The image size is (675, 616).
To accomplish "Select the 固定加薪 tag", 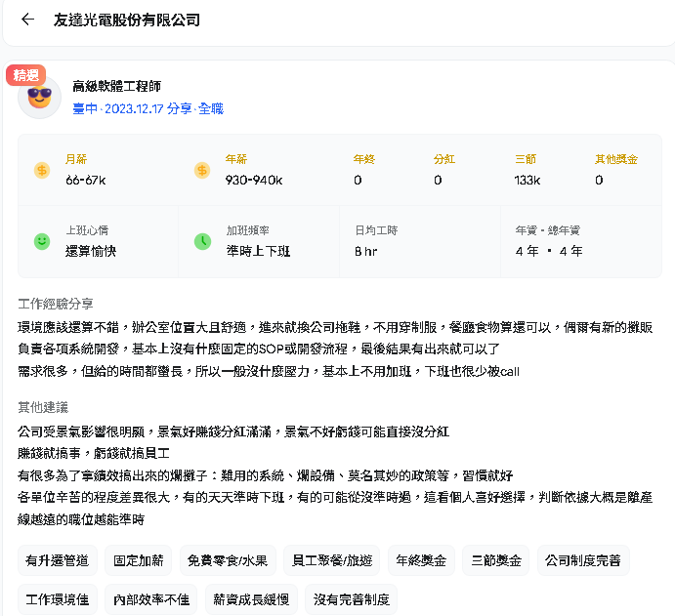I will pos(138,560).
